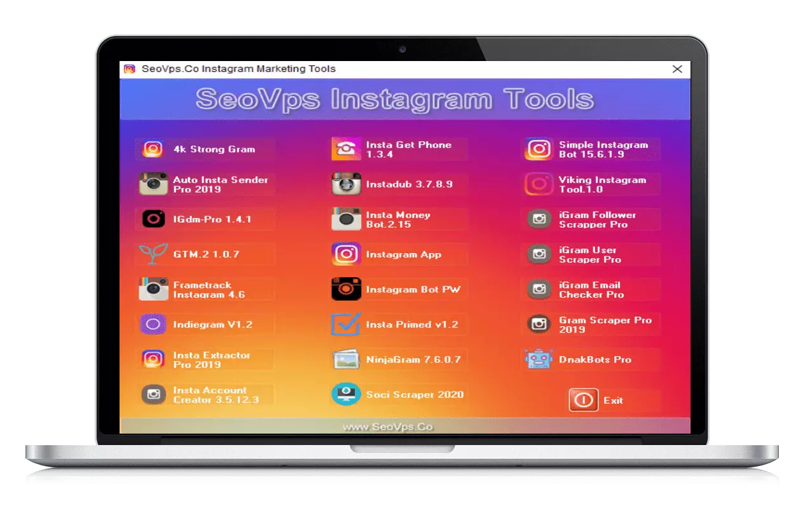Open the "Instagram Bot PW" text
Image resolution: width=812 pixels, height=508 pixels.
(413, 289)
